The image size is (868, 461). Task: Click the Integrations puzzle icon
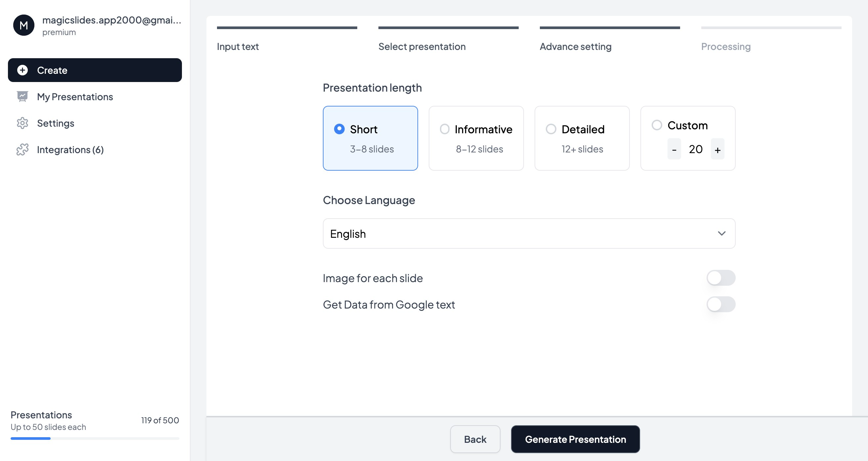point(22,149)
